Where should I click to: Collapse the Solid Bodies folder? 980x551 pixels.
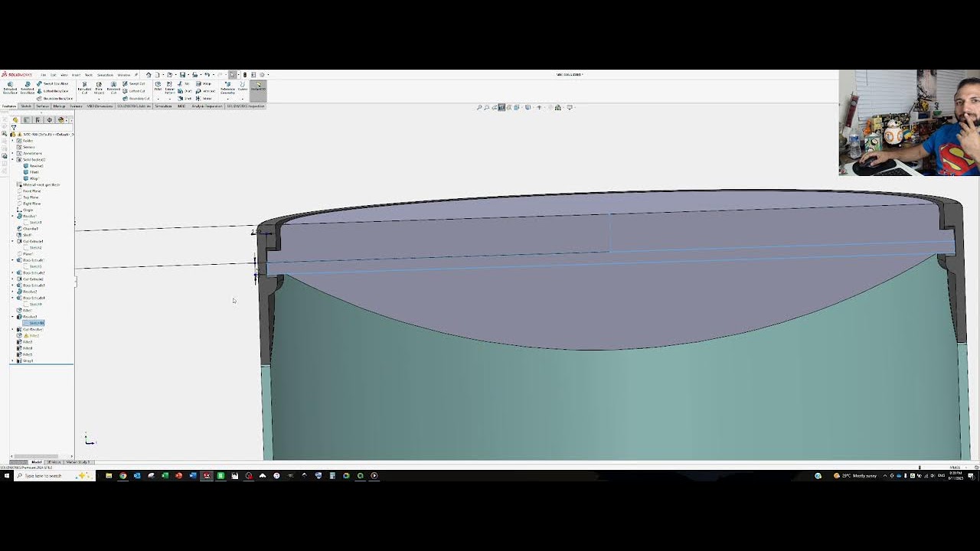pyautogui.click(x=13, y=159)
